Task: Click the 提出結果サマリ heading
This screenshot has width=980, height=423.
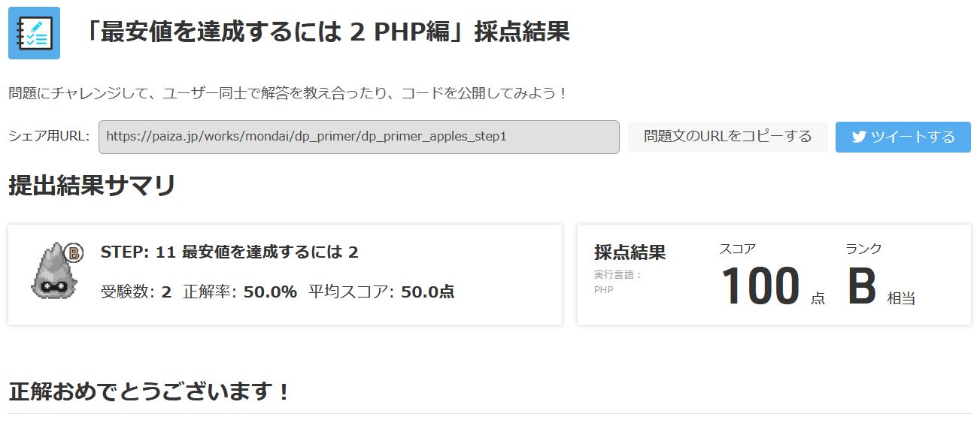Action: click(92, 186)
